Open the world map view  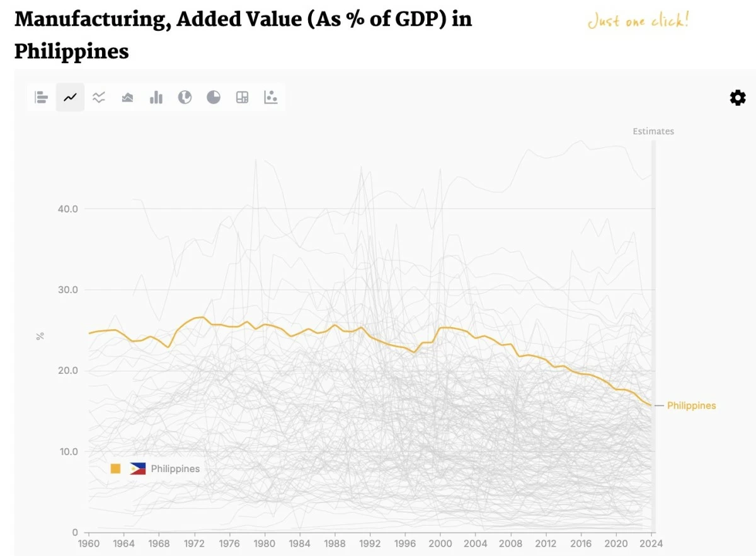coord(185,98)
